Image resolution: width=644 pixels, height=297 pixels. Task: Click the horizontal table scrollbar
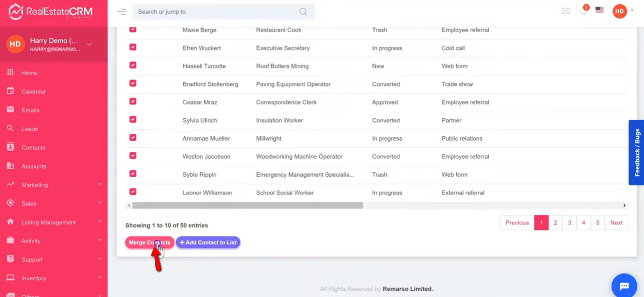[248, 205]
